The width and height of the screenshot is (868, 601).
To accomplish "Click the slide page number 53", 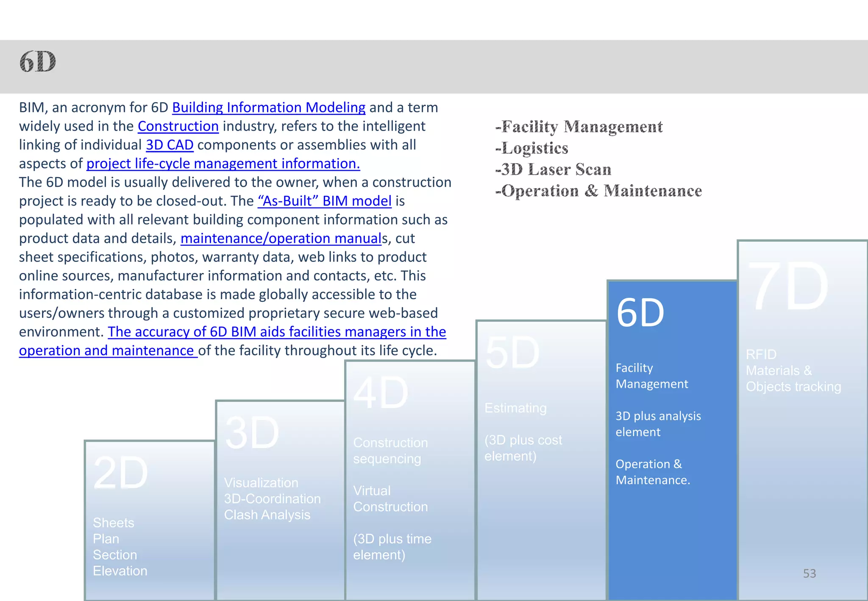I will [810, 573].
